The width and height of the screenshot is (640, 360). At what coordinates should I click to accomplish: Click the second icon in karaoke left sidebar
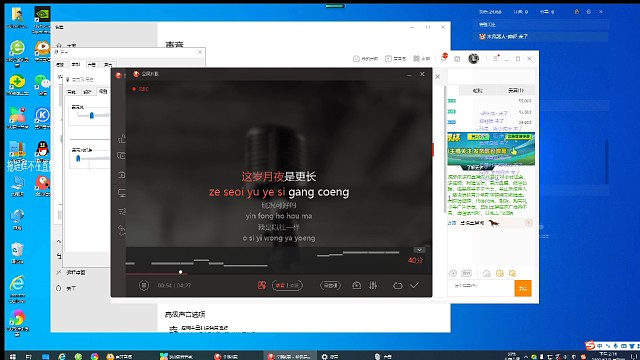point(122,156)
